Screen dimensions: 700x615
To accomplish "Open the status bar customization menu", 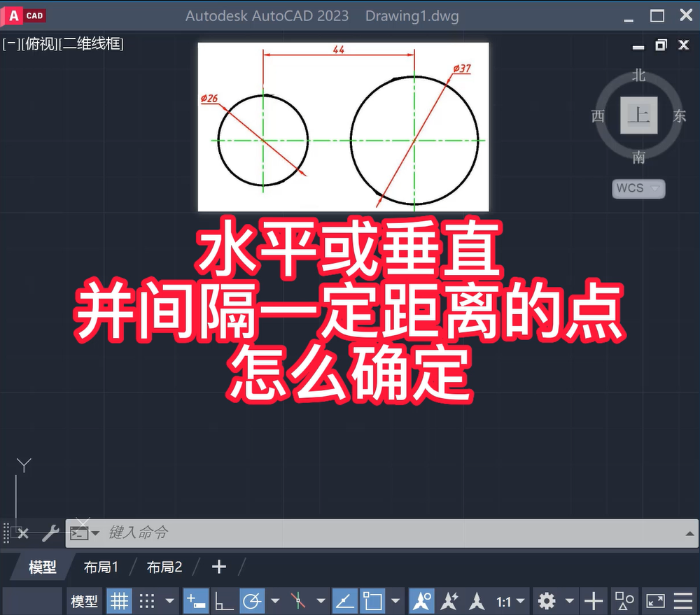I will [684, 601].
